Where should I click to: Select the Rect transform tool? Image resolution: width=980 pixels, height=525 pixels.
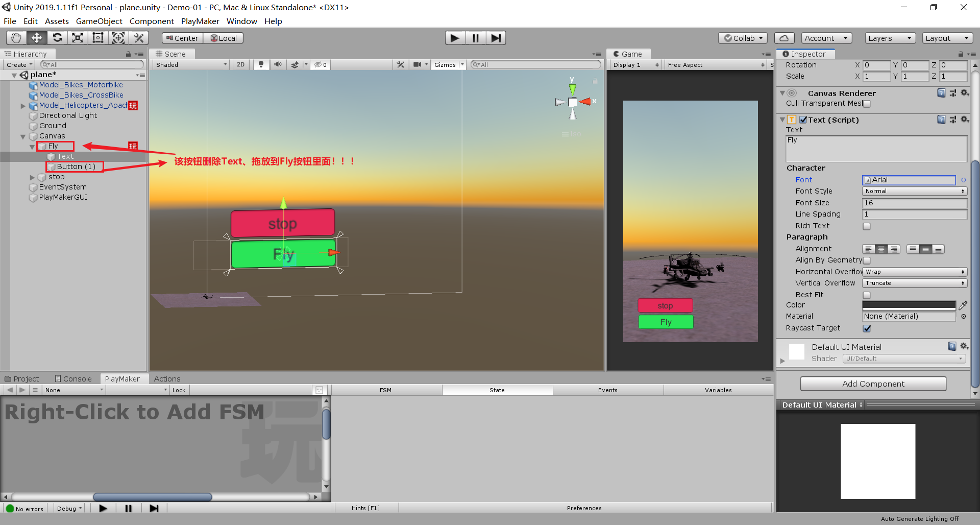coord(97,37)
